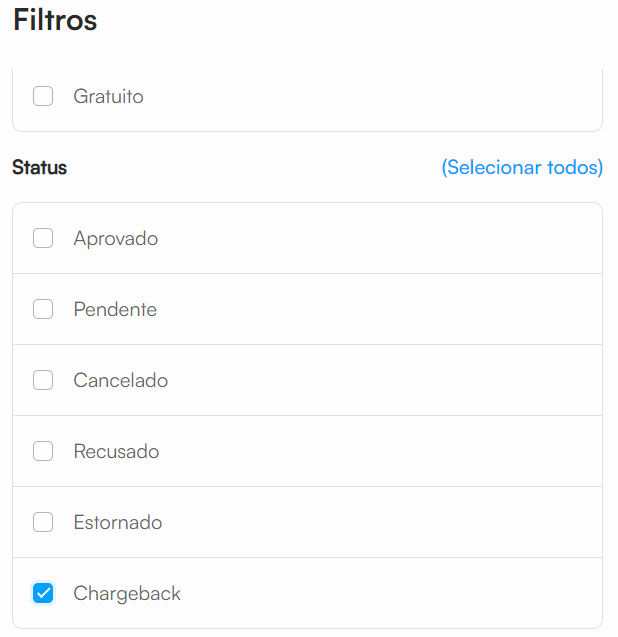Image resolution: width=618 pixels, height=637 pixels.
Task: Check the Gratuito checkbox
Action: point(43,97)
